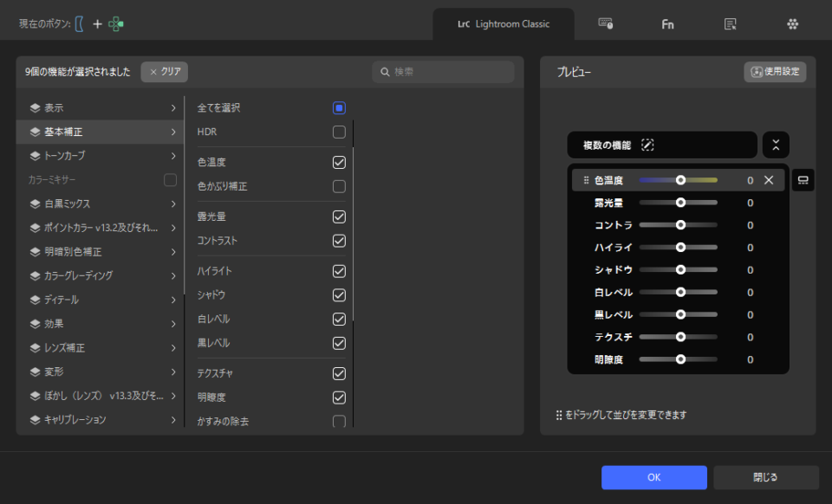Check the 色かぶり補正 checkbox

tap(339, 186)
